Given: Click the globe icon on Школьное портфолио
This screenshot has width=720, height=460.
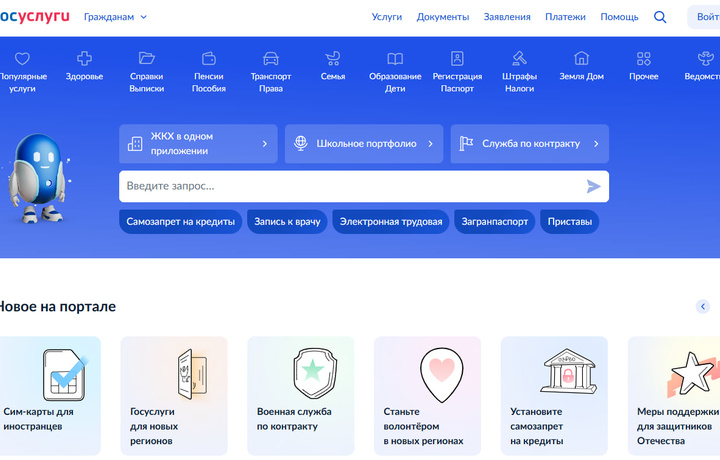Looking at the screenshot, I should 301,143.
